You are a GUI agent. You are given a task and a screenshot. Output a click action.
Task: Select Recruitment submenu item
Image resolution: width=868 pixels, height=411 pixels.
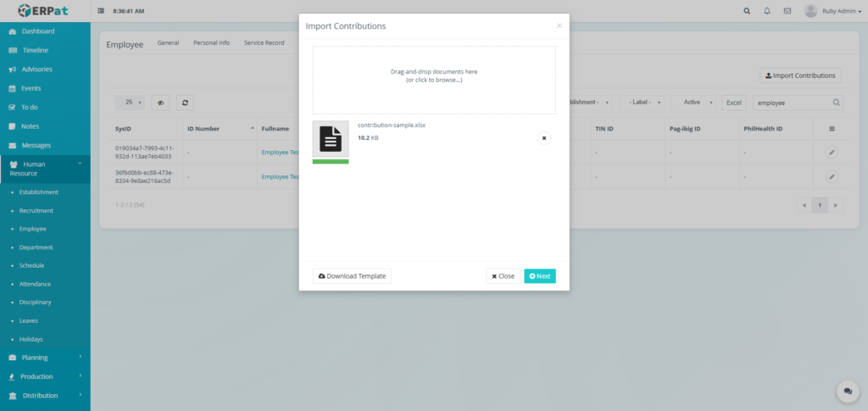tap(36, 211)
